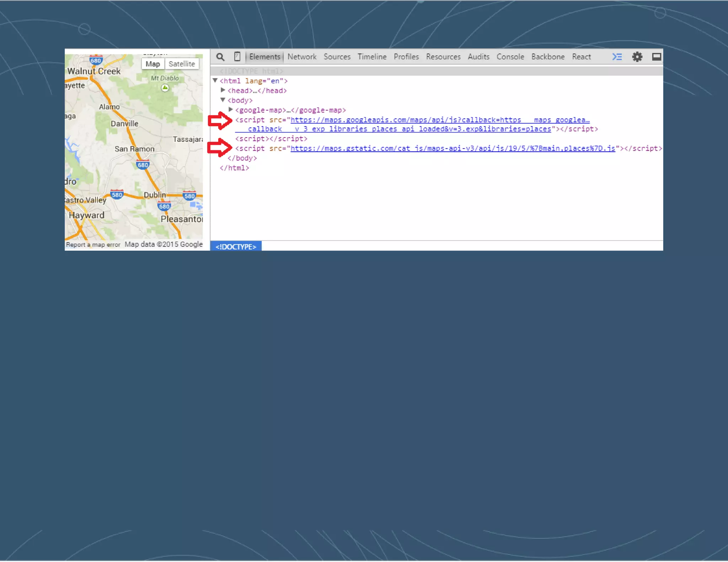Image resolution: width=728 pixels, height=562 pixels.
Task: Collapse the html element node
Action: click(x=215, y=81)
